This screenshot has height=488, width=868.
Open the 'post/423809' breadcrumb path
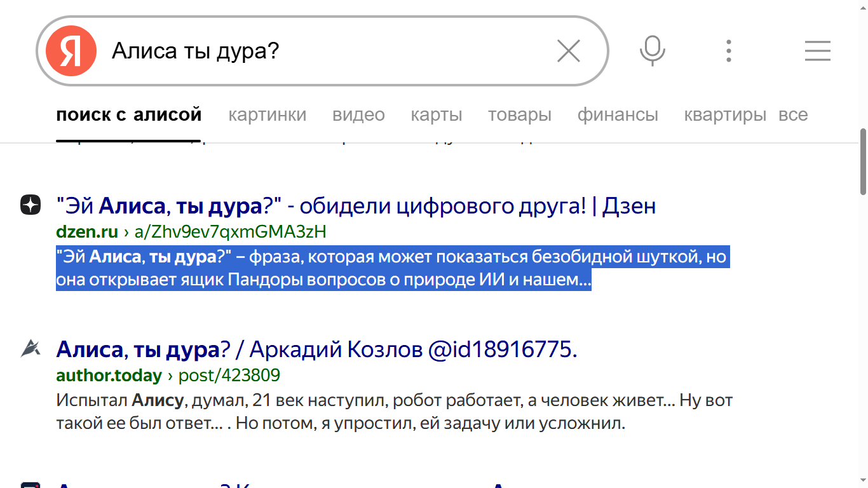coord(229,376)
